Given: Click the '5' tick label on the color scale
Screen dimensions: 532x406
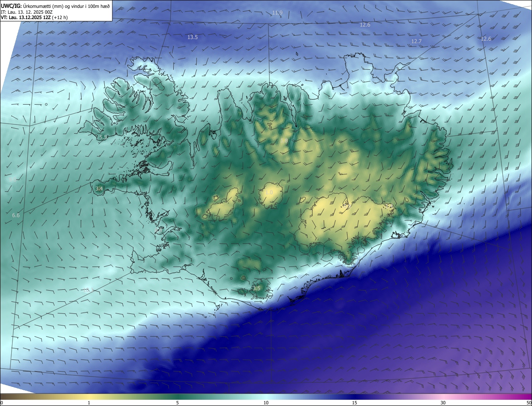Looking at the screenshot, I should pyautogui.click(x=177, y=403).
